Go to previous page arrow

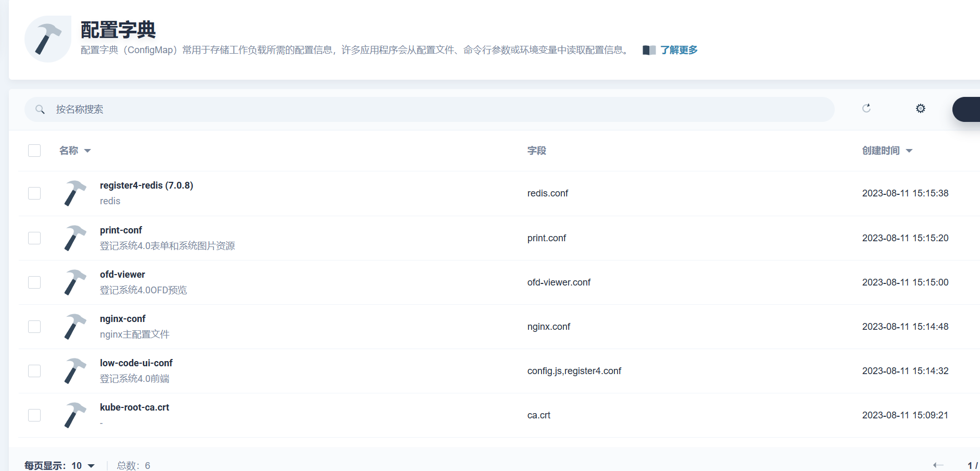pyautogui.click(x=938, y=465)
